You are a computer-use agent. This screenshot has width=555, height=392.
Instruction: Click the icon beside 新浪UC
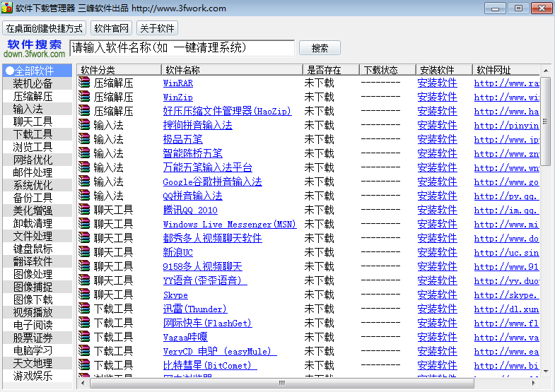84,252
